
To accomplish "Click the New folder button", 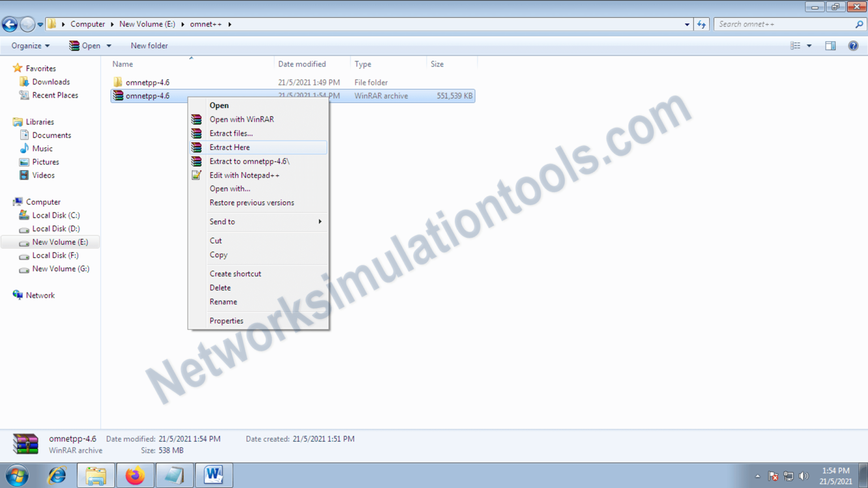I will [x=149, y=45].
